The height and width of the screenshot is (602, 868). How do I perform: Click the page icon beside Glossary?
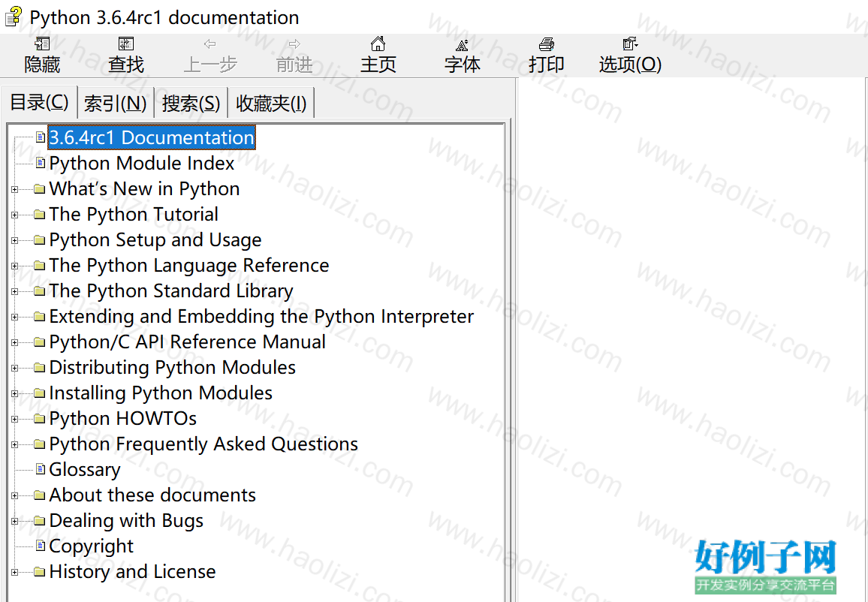[x=40, y=469]
